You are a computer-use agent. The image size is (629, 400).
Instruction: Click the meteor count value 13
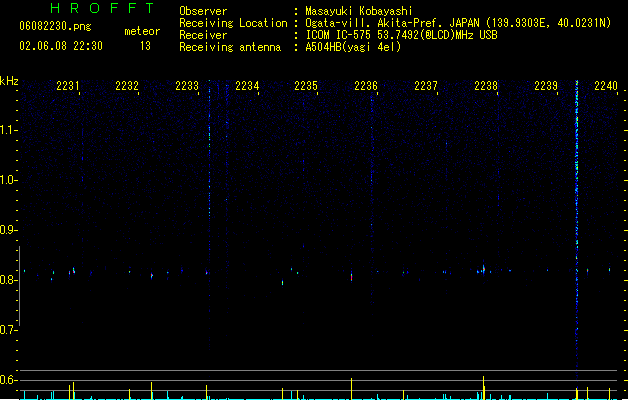point(145,46)
